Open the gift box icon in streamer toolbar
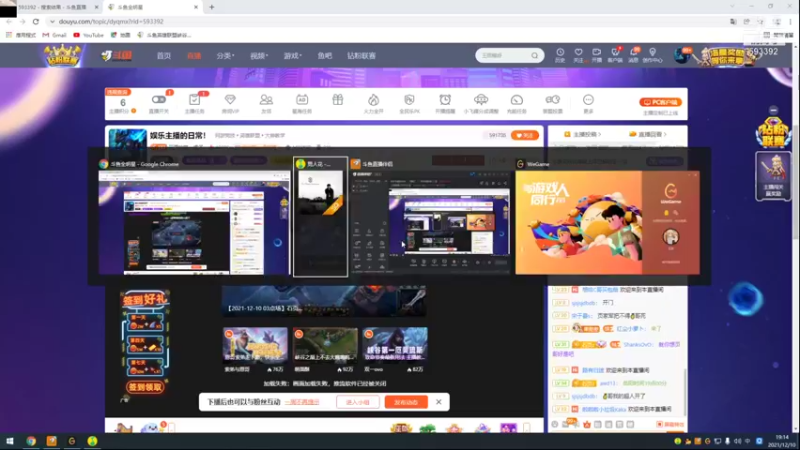Screen dimensions: 800x450 click(337, 100)
